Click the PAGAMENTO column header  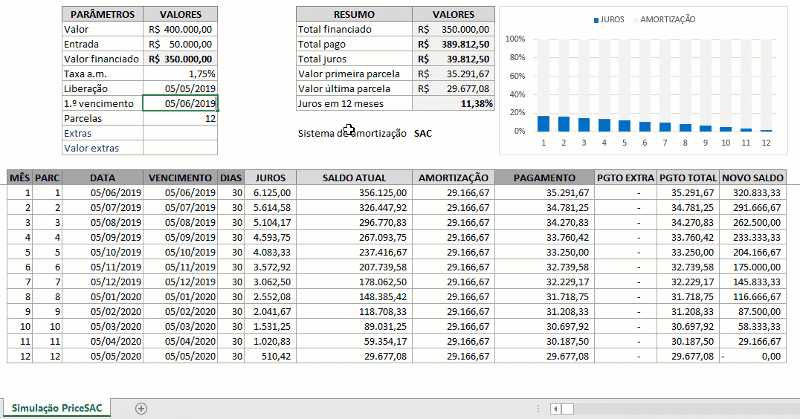tap(544, 177)
